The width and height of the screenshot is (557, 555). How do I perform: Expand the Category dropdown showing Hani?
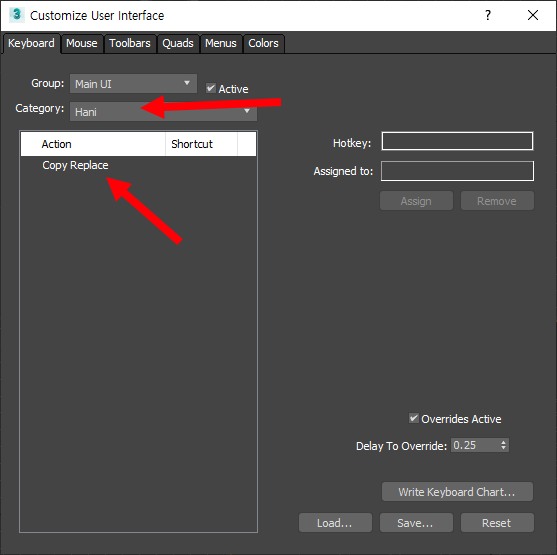click(x=163, y=112)
